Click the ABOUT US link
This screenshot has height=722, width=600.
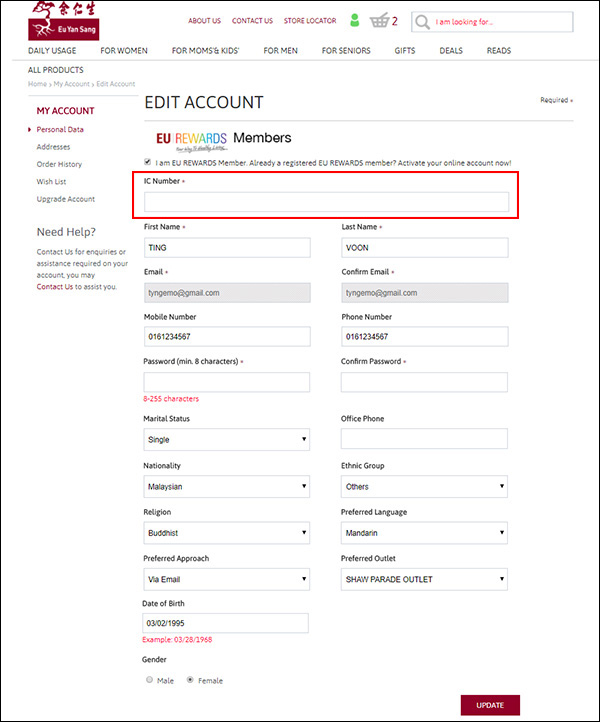204,21
